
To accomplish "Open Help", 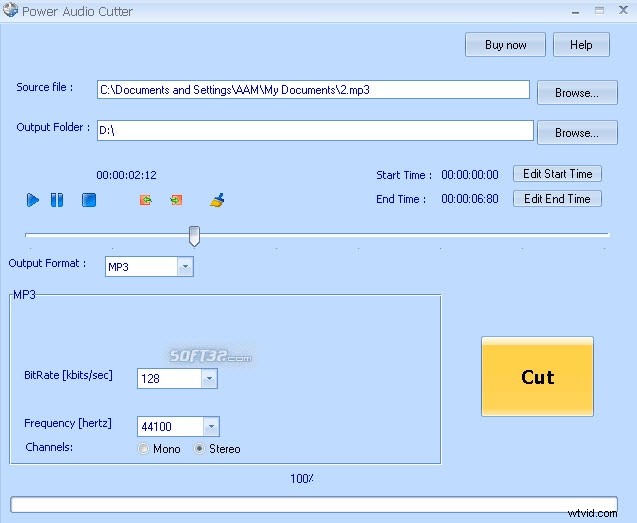I will [x=581, y=45].
